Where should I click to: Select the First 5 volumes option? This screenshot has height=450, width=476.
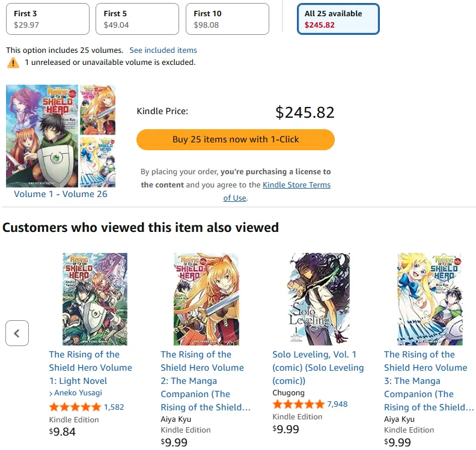coord(137,19)
